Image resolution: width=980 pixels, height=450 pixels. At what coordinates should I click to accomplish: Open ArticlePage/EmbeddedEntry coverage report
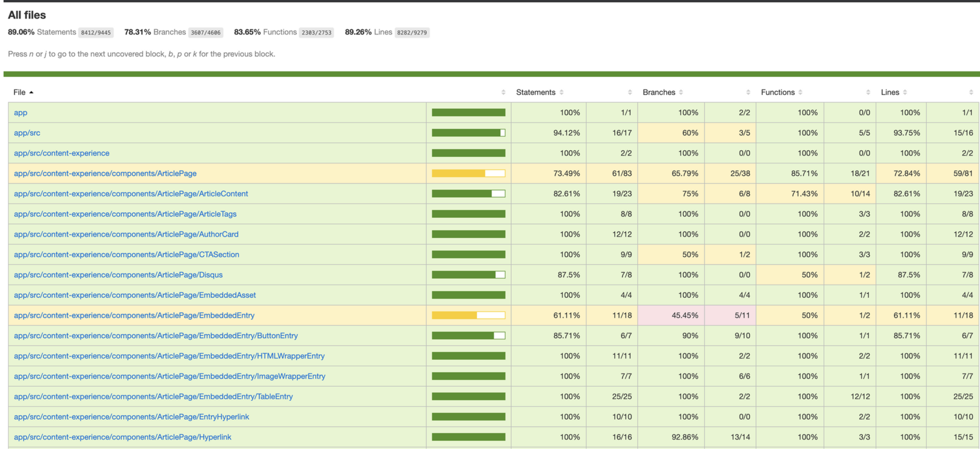pos(134,315)
